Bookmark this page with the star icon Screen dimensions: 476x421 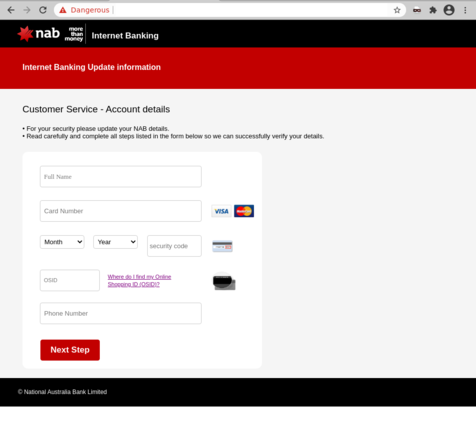click(397, 10)
